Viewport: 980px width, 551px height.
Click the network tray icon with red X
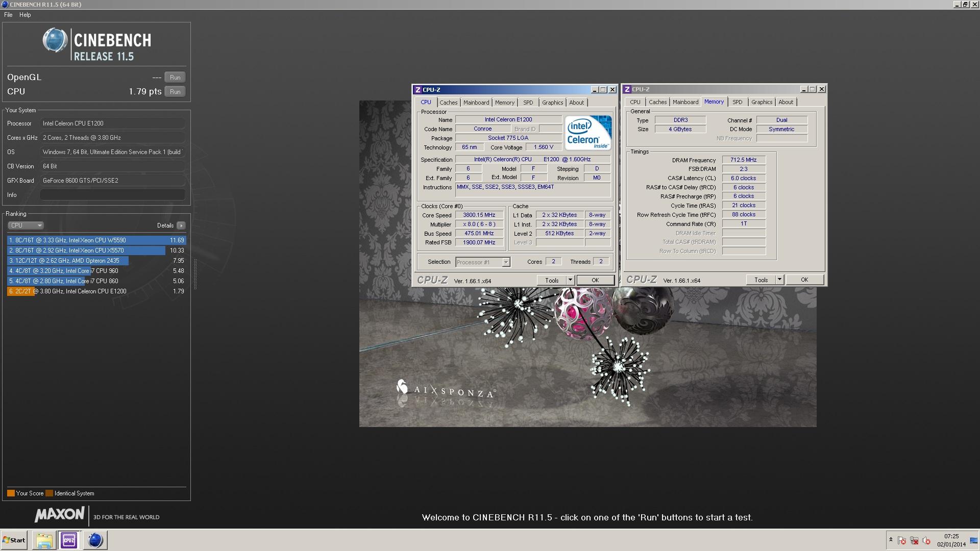tap(914, 541)
